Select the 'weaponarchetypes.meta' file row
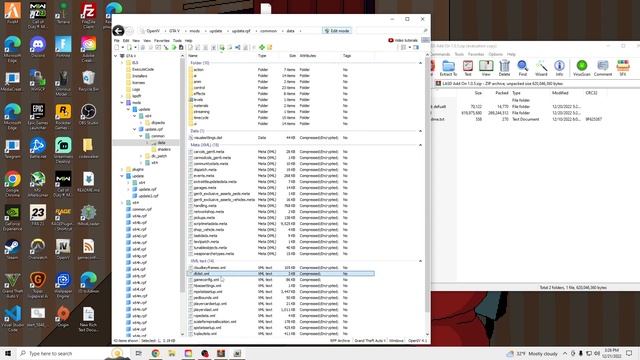 coord(281,253)
